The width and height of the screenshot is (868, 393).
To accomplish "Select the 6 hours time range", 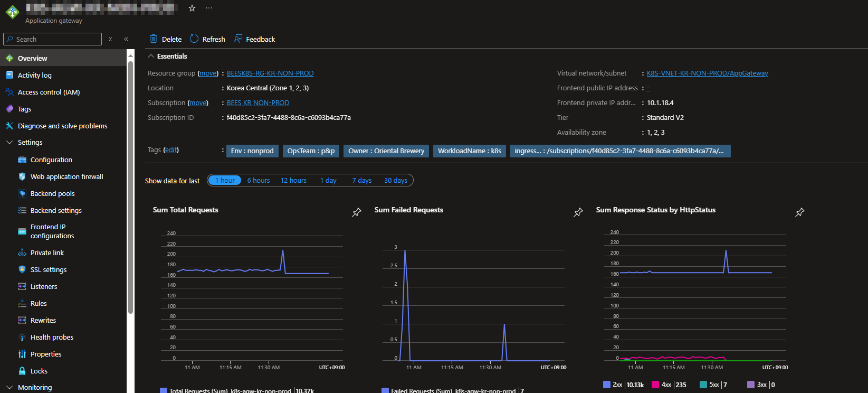I will [x=259, y=180].
